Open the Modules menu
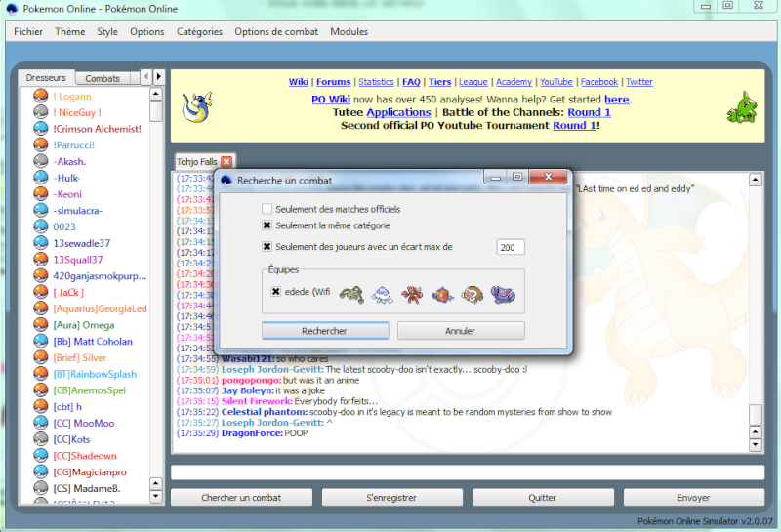 tap(349, 31)
